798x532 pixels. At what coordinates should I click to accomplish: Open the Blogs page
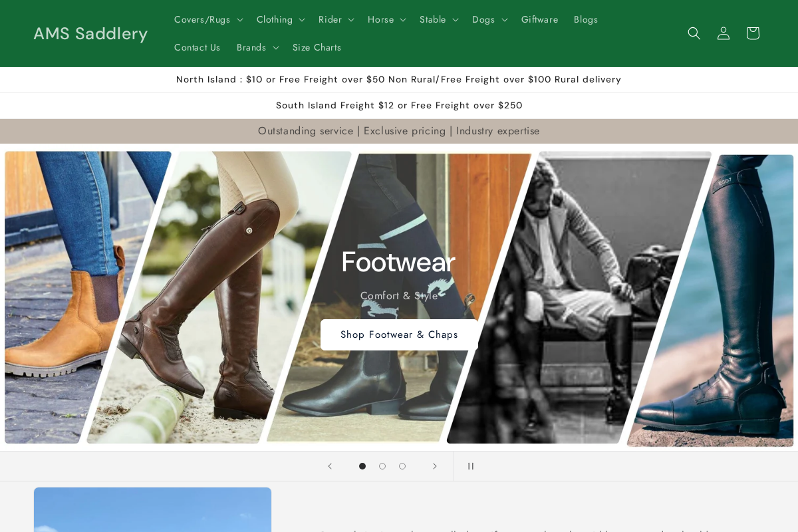(586, 19)
